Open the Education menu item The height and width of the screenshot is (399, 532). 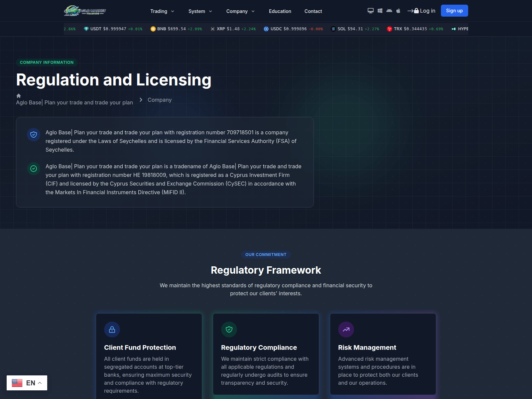pos(280,11)
